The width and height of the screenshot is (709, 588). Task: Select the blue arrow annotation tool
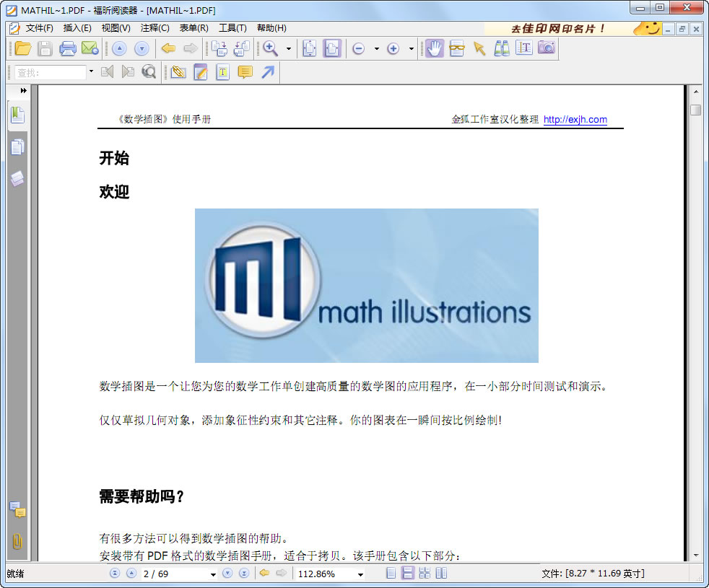[x=268, y=72]
